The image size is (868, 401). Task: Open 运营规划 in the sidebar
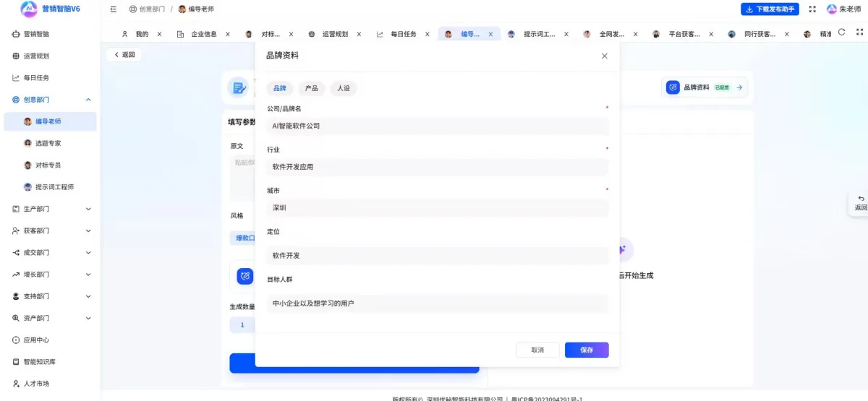tap(50, 56)
